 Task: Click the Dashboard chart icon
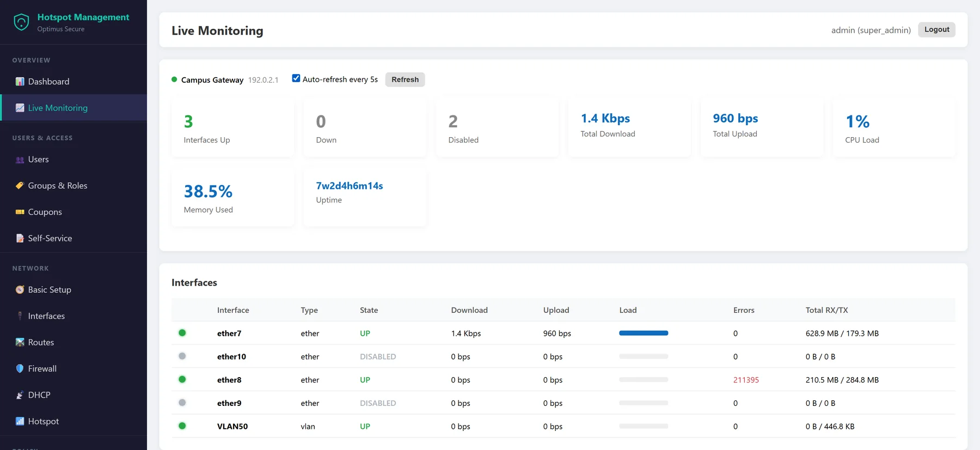tap(20, 82)
